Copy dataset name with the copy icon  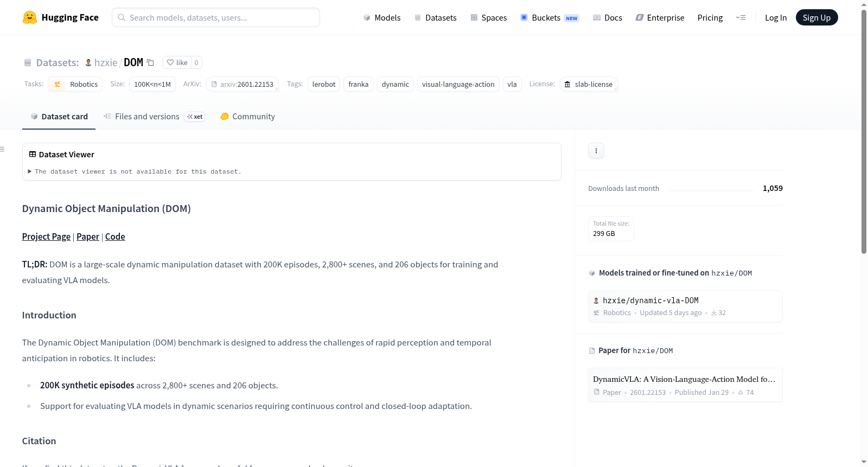[x=151, y=62]
